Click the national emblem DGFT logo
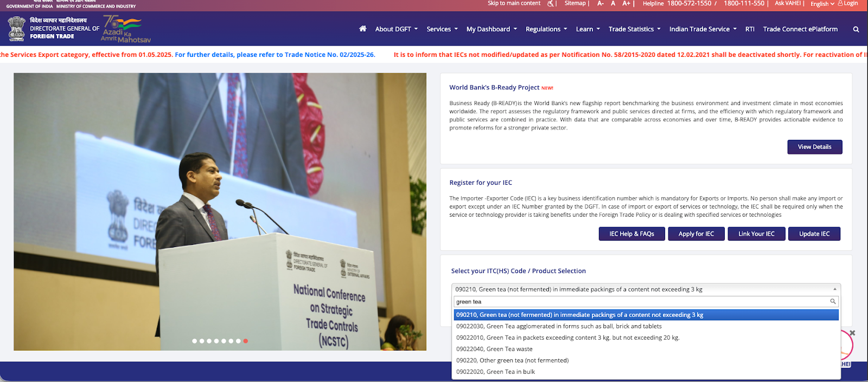The height and width of the screenshot is (382, 868). click(x=17, y=29)
